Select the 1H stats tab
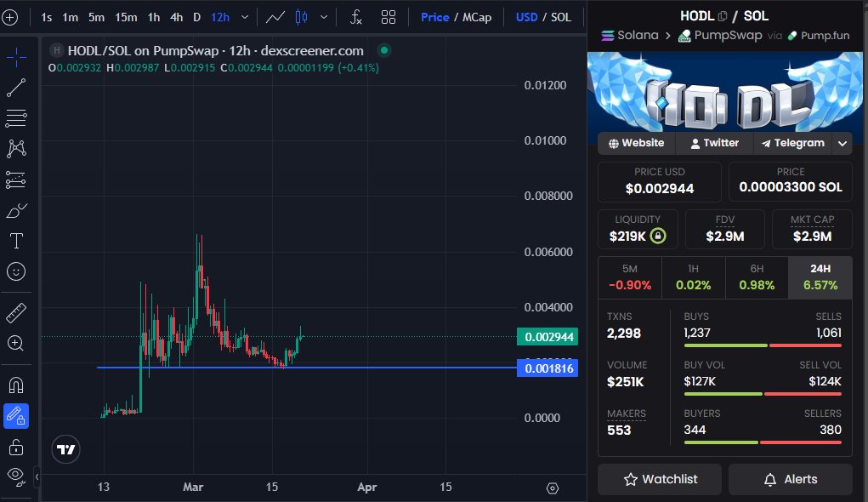 [693, 277]
